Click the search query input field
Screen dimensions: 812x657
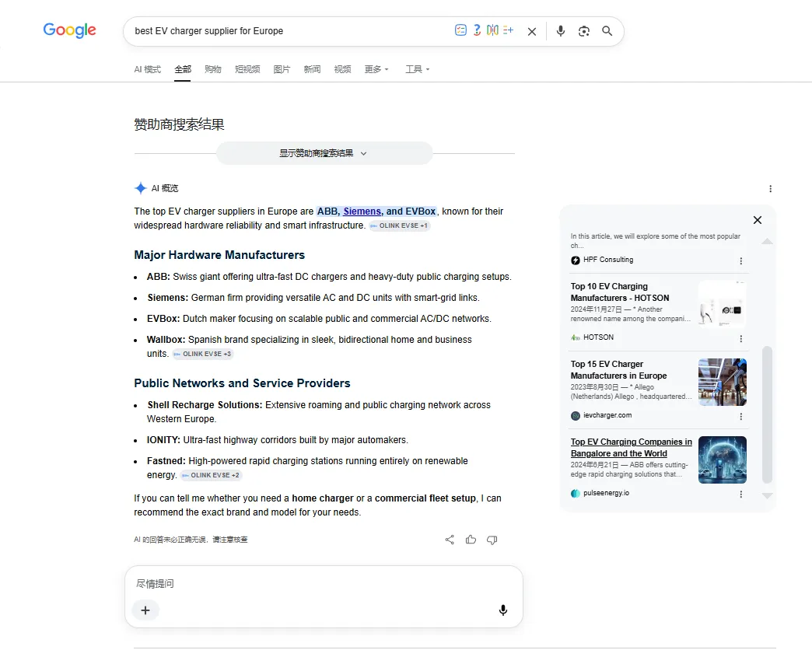click(290, 31)
